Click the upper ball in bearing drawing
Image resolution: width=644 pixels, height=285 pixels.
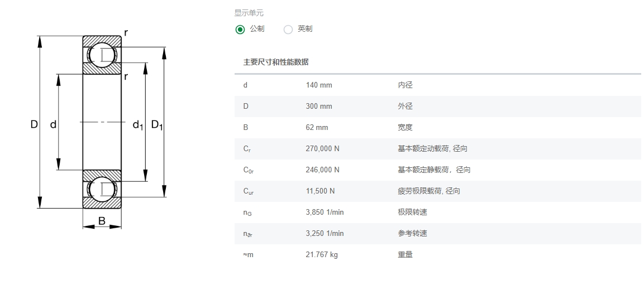coord(102,55)
